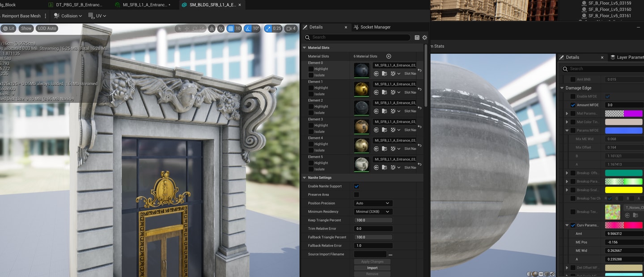Open Position Precision dropdown
The width and height of the screenshot is (644, 277).
click(373, 203)
